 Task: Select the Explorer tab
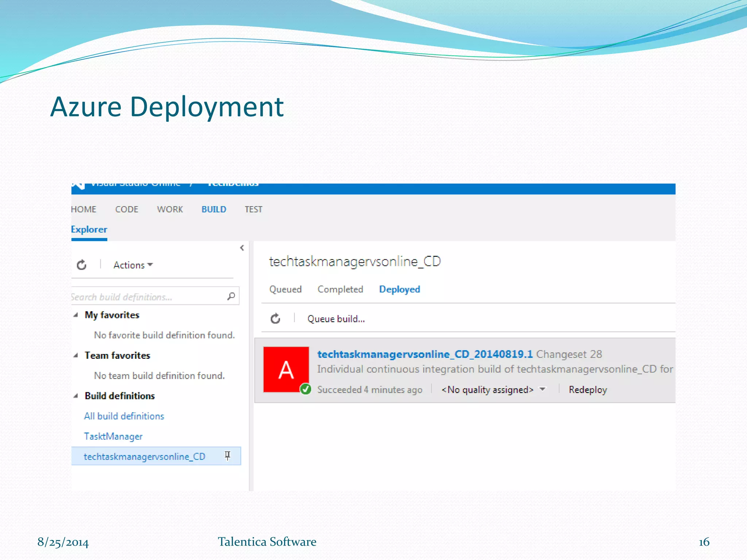click(89, 230)
